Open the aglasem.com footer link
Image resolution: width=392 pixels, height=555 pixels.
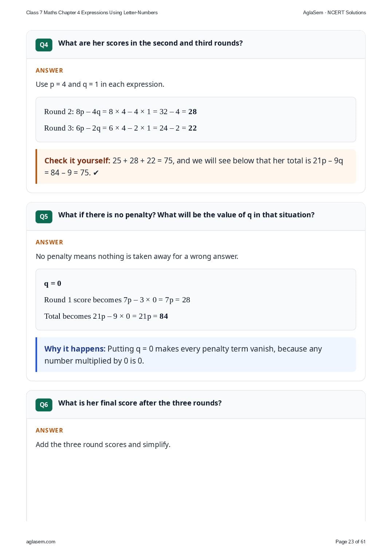pyautogui.click(x=41, y=542)
